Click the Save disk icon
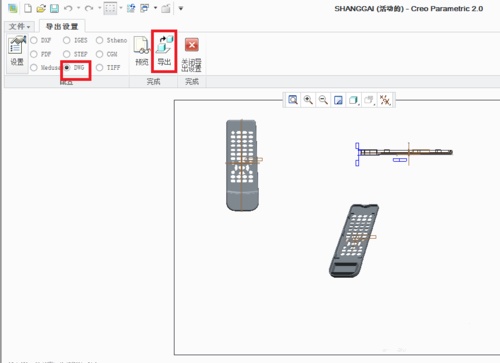The image size is (500, 363). coord(54,9)
